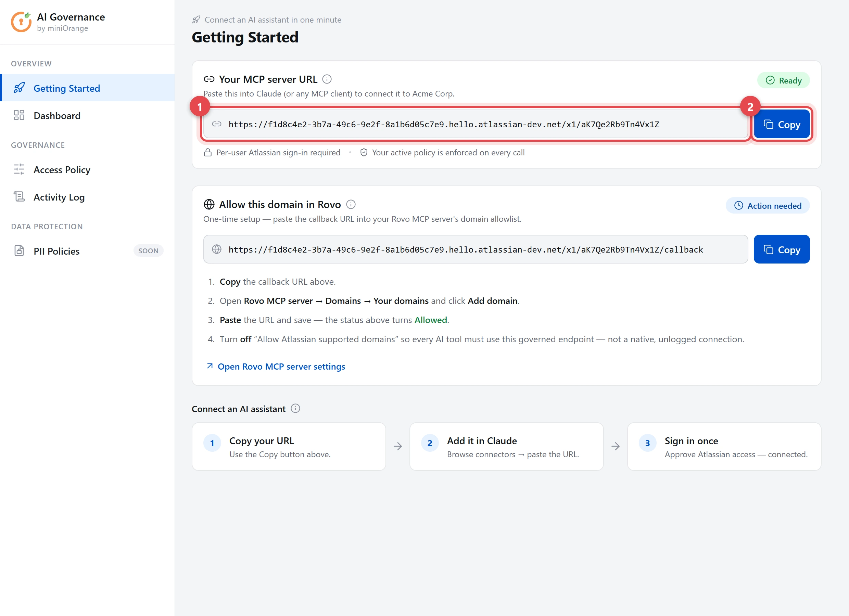
Task: Click 'Per-user Atlassian sign-in required' text
Action: pyautogui.click(x=278, y=152)
